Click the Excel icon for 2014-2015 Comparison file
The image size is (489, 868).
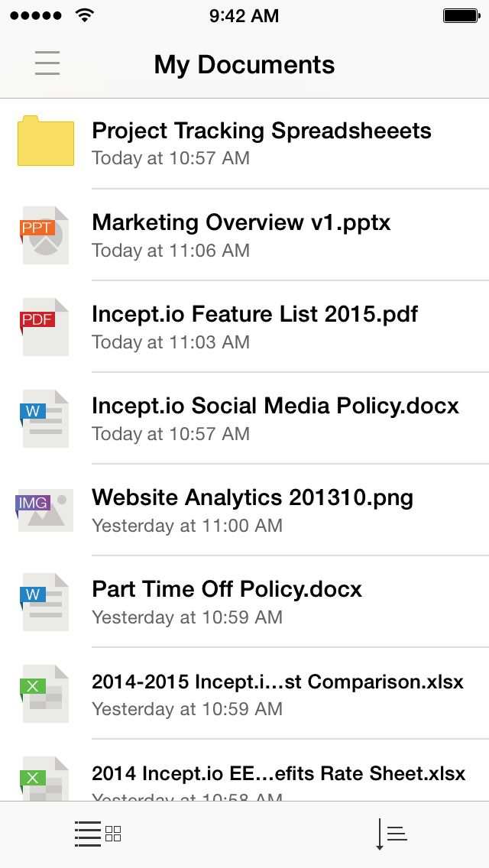(44, 693)
